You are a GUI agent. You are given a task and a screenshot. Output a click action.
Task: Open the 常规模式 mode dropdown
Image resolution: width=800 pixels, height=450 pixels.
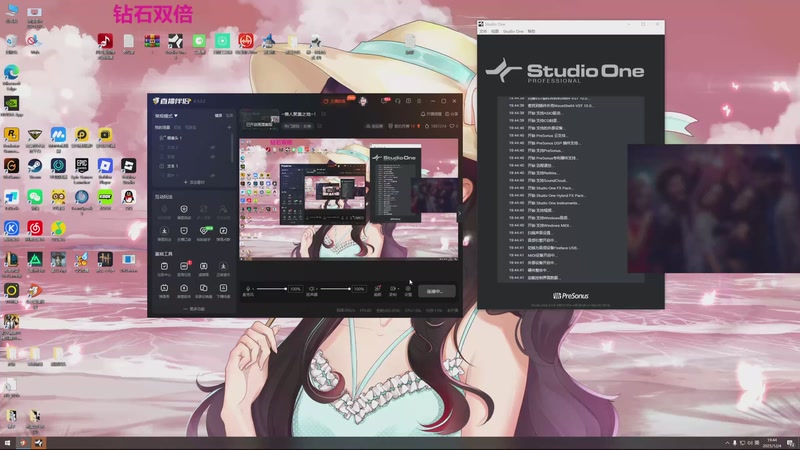tap(166, 116)
